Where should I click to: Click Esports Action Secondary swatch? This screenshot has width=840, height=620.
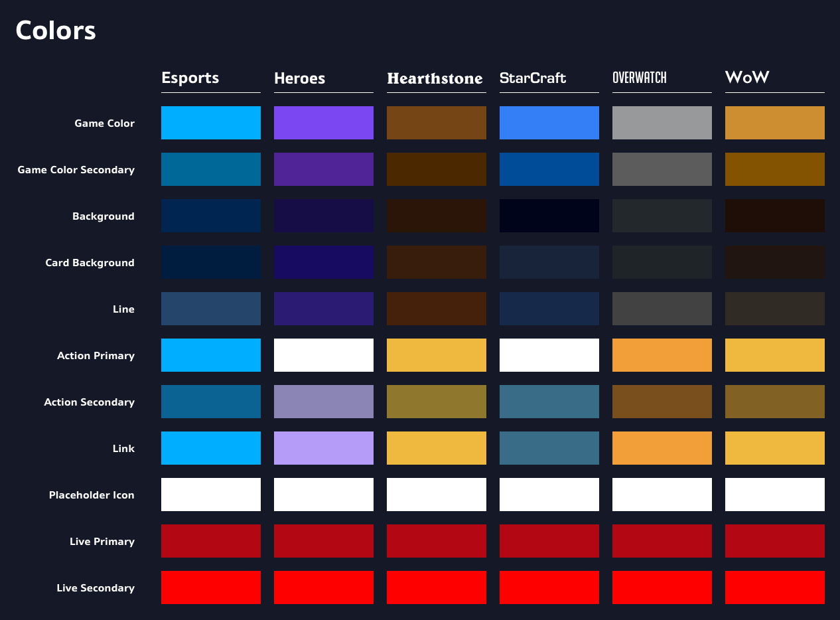pyautogui.click(x=211, y=402)
